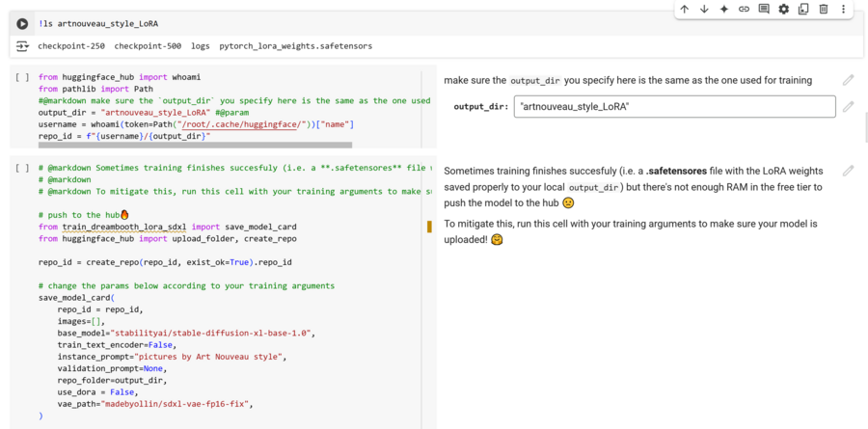This screenshot has height=429, width=868.
Task: Delete the cell with trash icon
Action: [x=824, y=10]
